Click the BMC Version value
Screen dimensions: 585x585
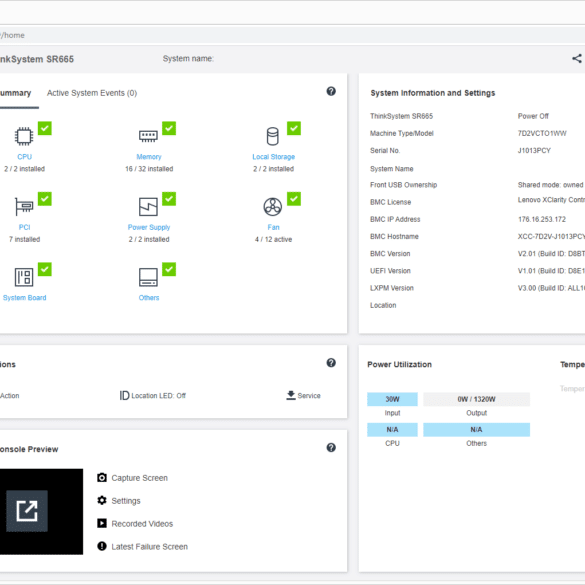(551, 254)
